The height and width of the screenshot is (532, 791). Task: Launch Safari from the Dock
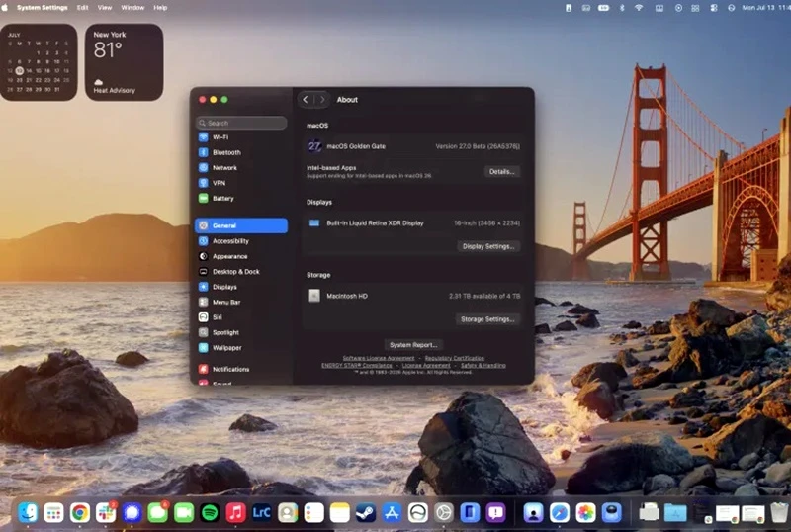point(560,513)
